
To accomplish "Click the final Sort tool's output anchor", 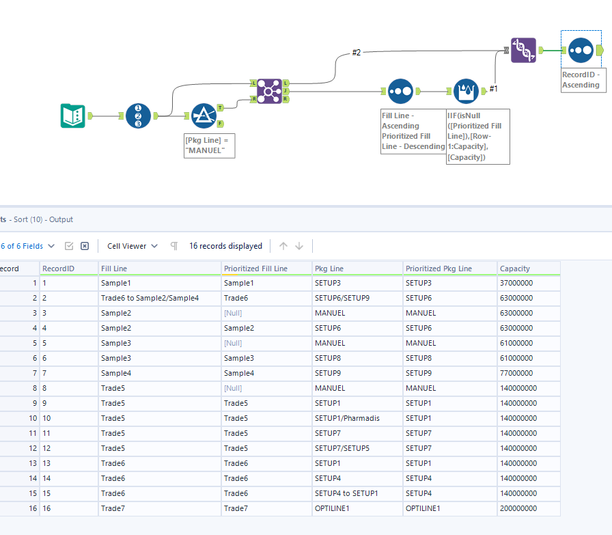I will (x=600, y=50).
